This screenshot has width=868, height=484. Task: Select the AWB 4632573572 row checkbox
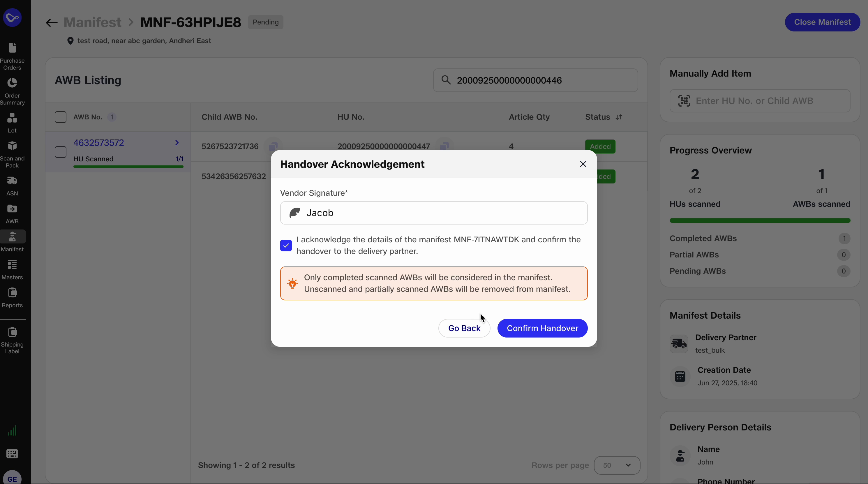tap(61, 152)
